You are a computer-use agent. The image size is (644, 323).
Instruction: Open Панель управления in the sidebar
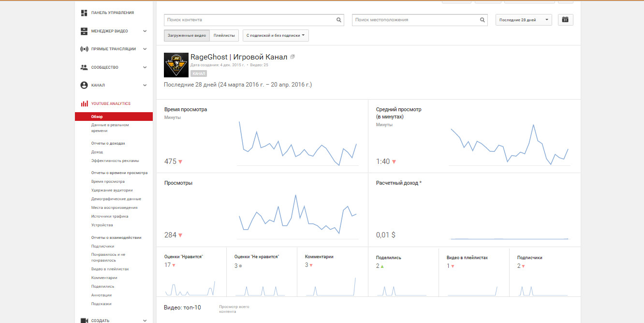pyautogui.click(x=113, y=13)
